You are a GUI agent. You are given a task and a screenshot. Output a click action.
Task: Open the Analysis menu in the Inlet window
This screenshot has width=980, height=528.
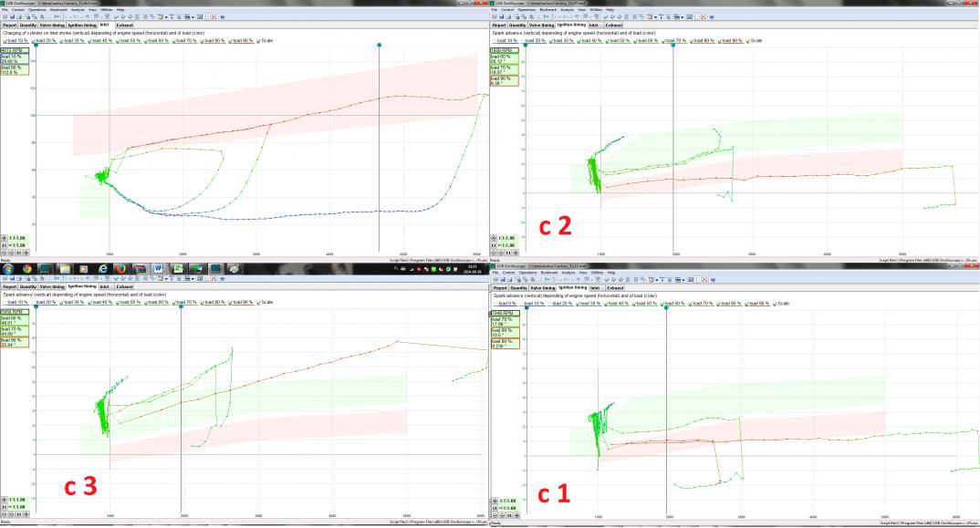coord(78,9)
